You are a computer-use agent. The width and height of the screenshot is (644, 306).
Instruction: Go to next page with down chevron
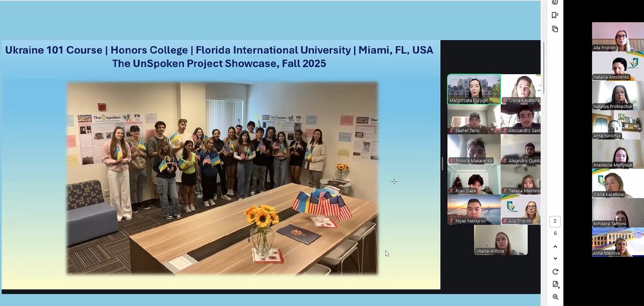(x=555, y=259)
